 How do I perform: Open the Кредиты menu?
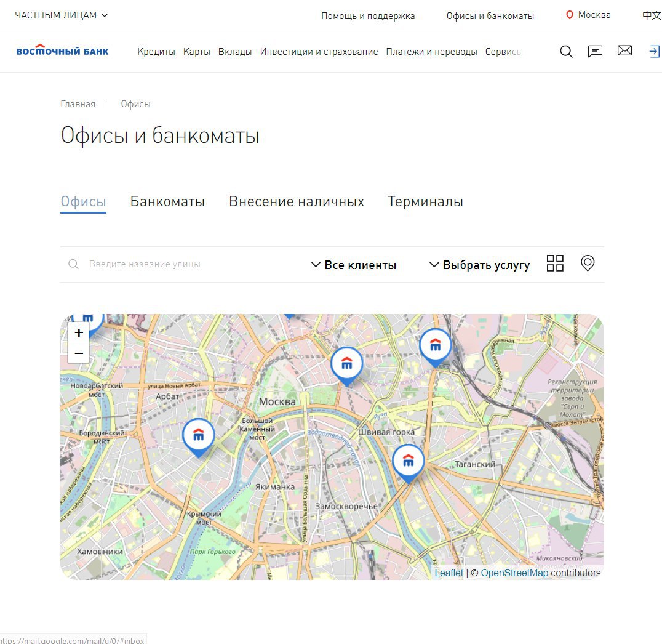(156, 52)
